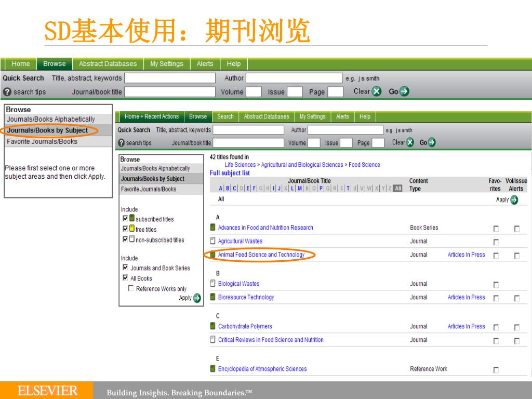
Task: Open inner Home + Recent Actions tab
Action: click(152, 117)
